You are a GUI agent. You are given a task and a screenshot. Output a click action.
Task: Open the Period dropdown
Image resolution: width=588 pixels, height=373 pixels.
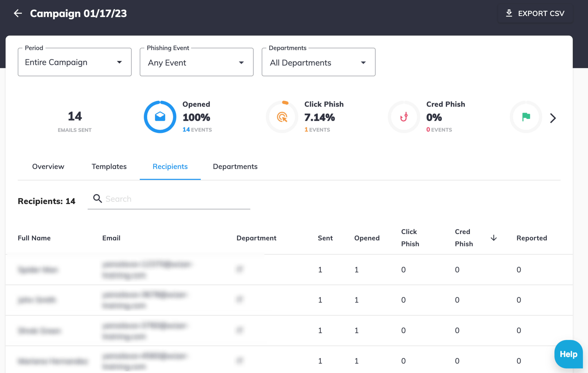coord(74,62)
